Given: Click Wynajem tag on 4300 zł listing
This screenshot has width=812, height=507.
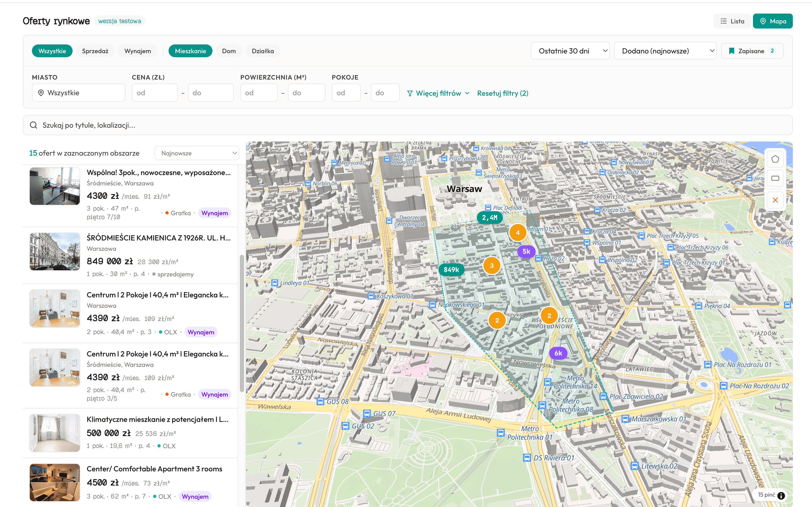Looking at the screenshot, I should point(215,213).
